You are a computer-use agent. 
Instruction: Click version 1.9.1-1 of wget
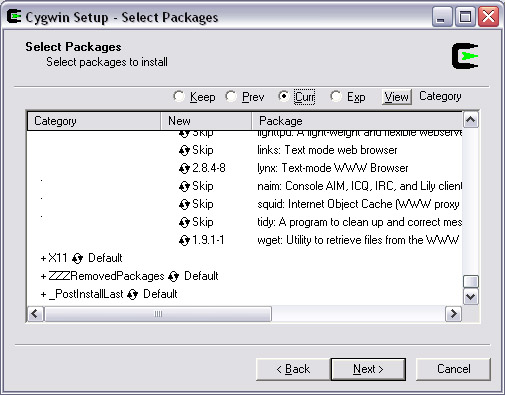click(208, 240)
